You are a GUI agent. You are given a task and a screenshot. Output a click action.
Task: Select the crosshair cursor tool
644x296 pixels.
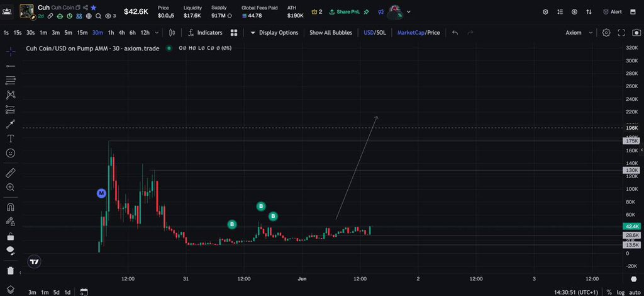click(11, 52)
